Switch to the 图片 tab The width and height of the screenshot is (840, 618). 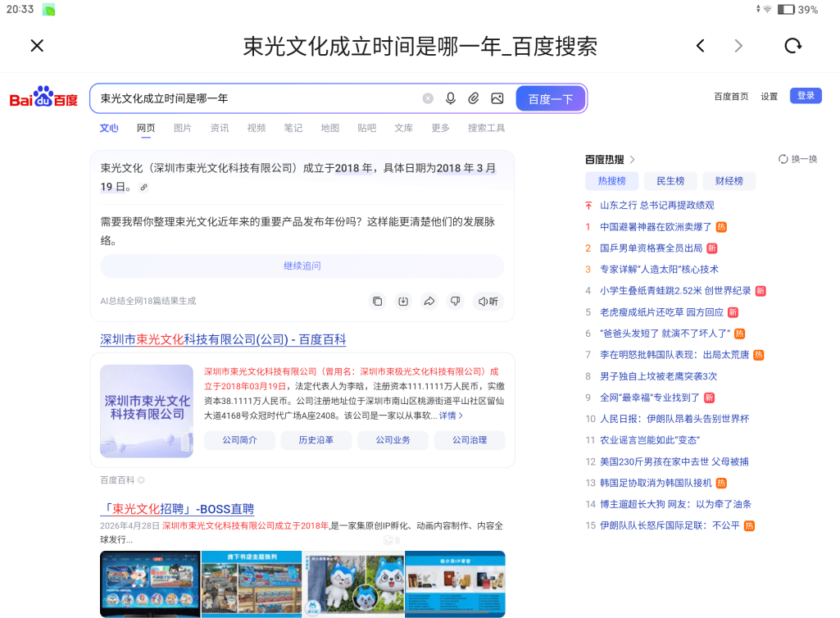click(x=183, y=128)
